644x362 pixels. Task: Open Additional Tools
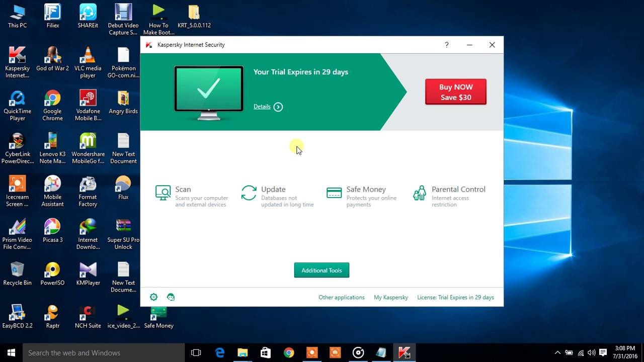[321, 270]
